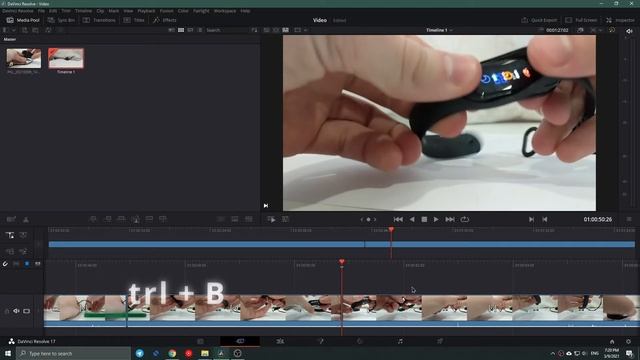Switch to the Color page

(360, 341)
